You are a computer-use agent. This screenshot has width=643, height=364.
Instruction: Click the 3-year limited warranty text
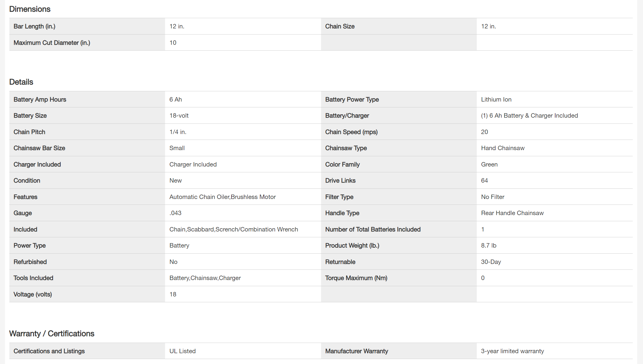tap(512, 351)
